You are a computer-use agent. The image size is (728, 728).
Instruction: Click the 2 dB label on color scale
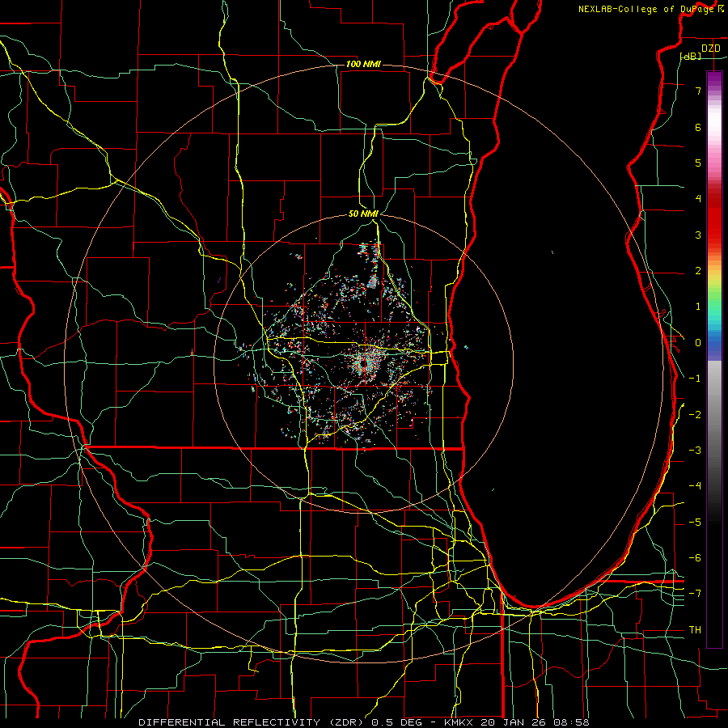(x=698, y=271)
